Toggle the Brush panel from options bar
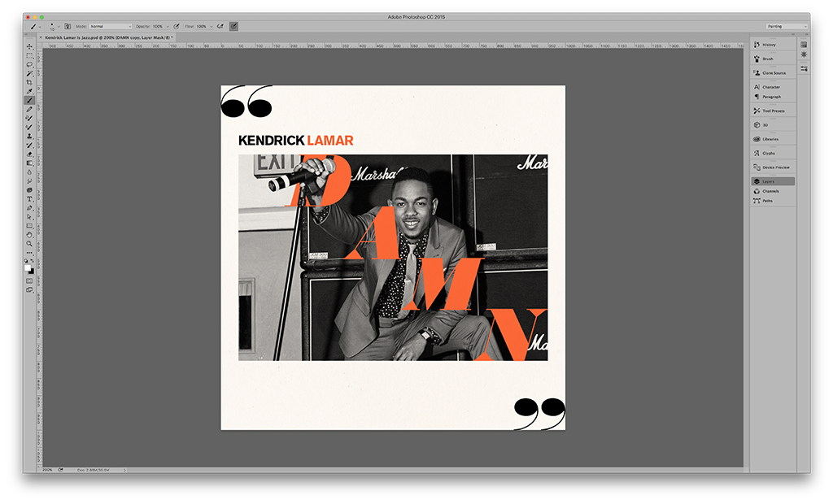This screenshot has height=504, width=833. 68,26
